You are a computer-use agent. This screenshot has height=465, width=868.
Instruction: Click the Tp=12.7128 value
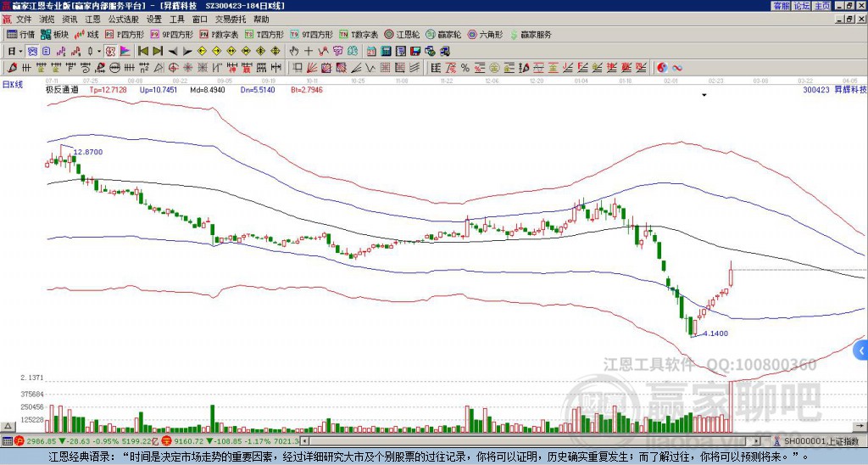(x=108, y=89)
